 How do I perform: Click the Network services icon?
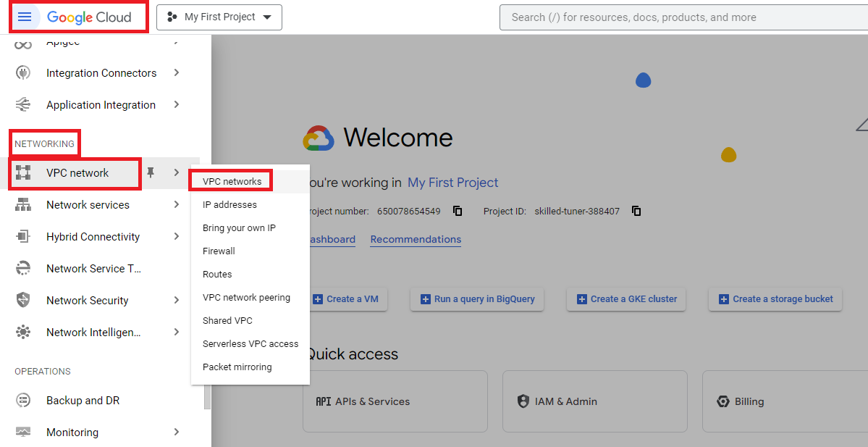click(x=22, y=205)
